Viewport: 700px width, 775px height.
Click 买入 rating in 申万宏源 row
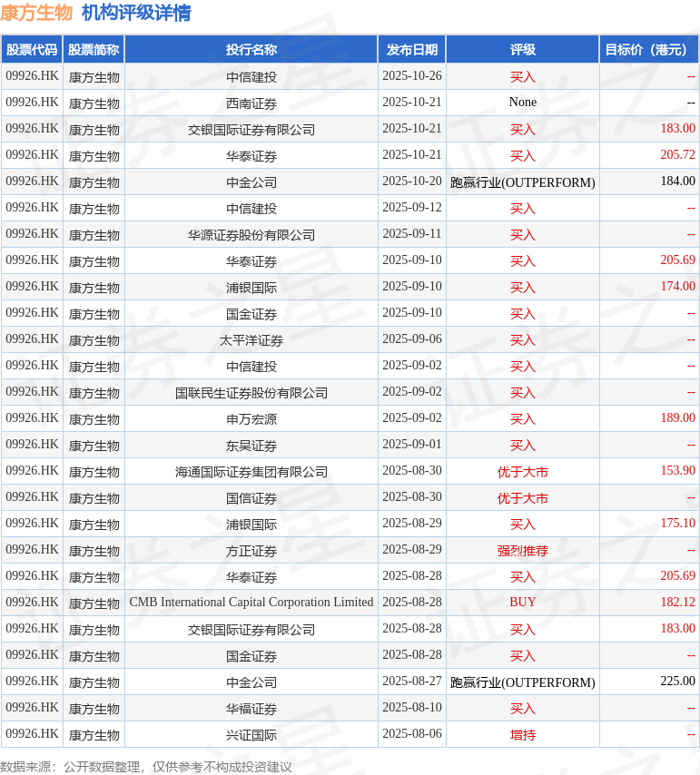coord(523,419)
